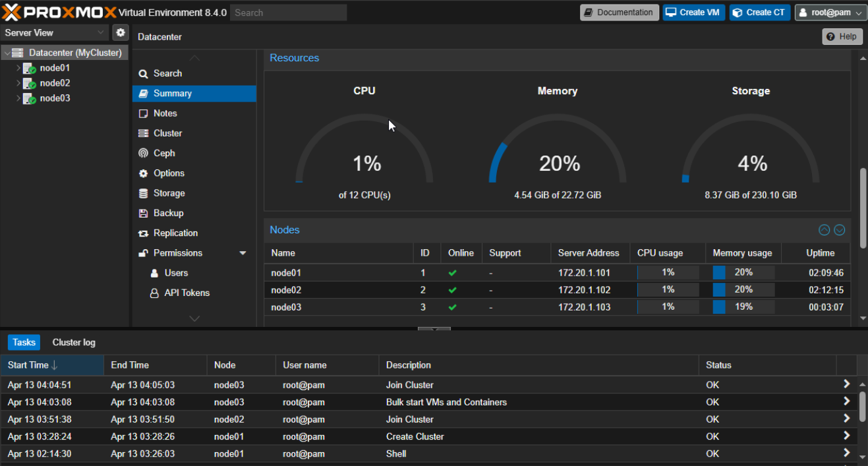Click the Datacenter server icon in tree
Screen dimensions: 868x466
pos(18,53)
